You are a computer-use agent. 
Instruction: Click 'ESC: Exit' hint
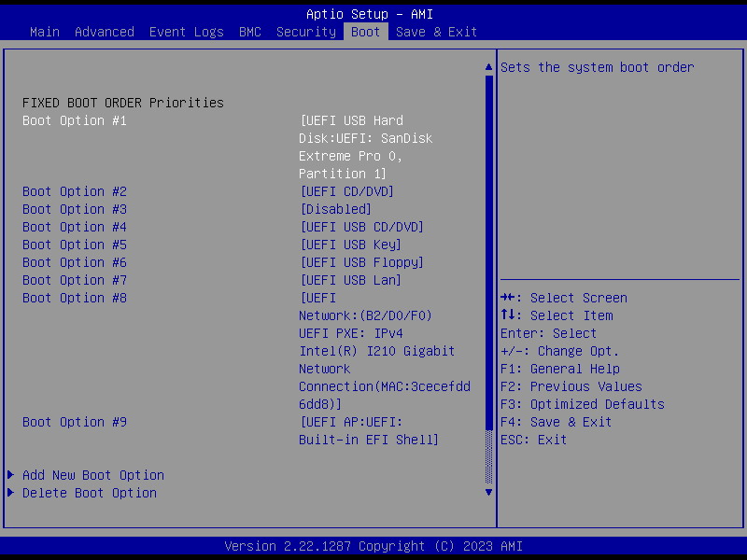click(x=533, y=440)
